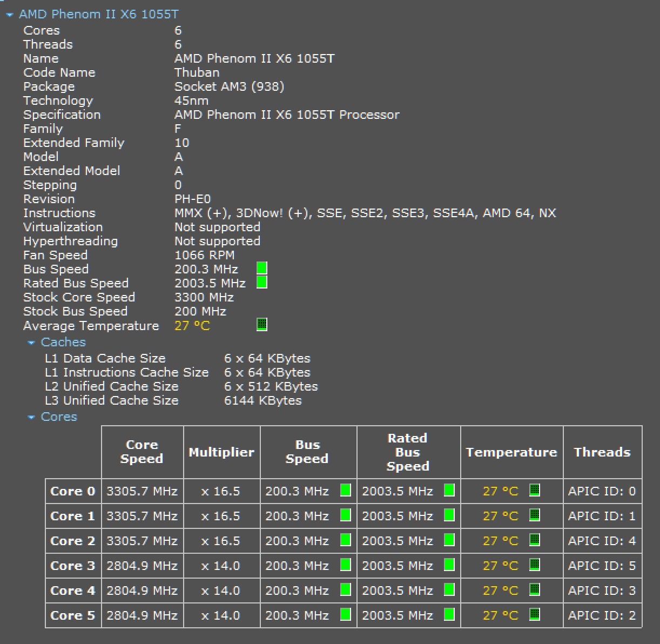Select the Core 0 row label
Image resolution: width=660 pixels, height=644 pixels.
pos(73,491)
